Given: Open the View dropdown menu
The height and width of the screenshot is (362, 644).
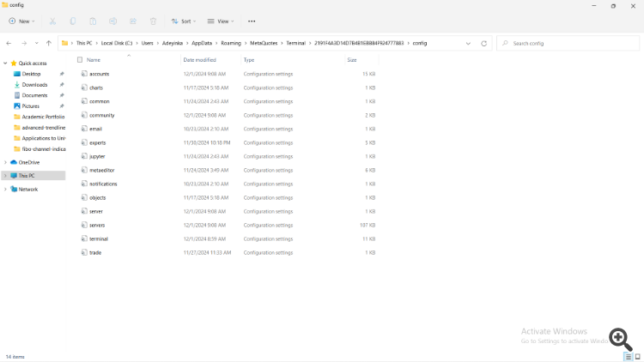Looking at the screenshot, I should (221, 21).
